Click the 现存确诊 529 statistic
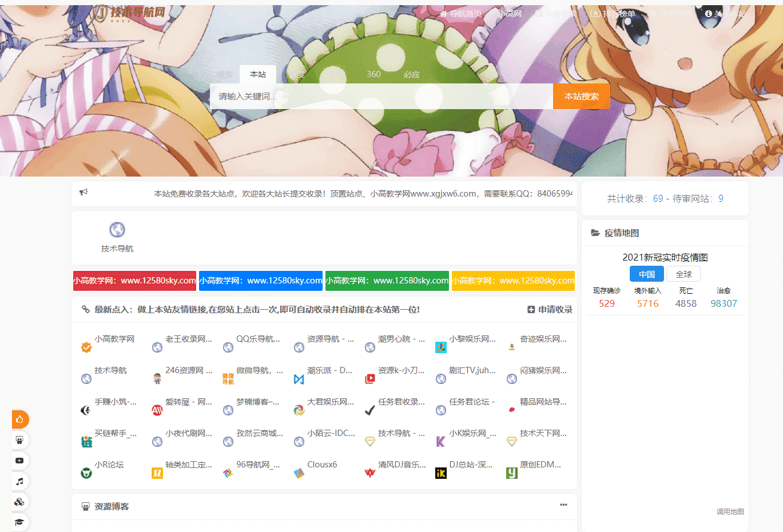Image resolution: width=783 pixels, height=532 pixels. pyautogui.click(x=607, y=298)
